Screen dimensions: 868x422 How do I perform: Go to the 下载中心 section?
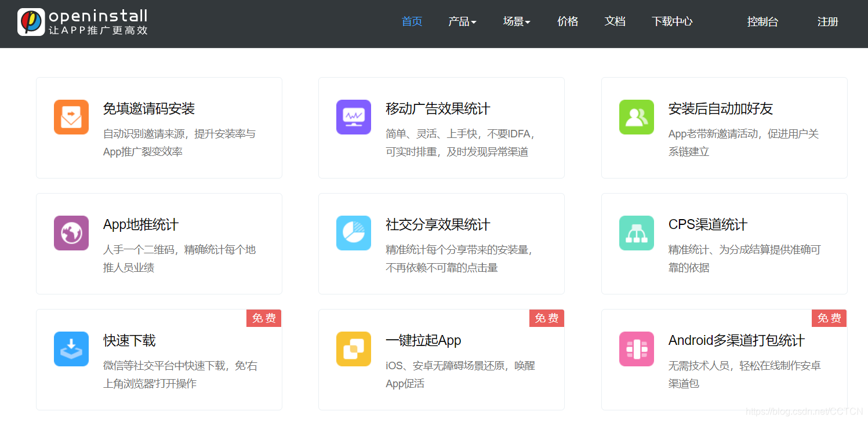pos(671,21)
